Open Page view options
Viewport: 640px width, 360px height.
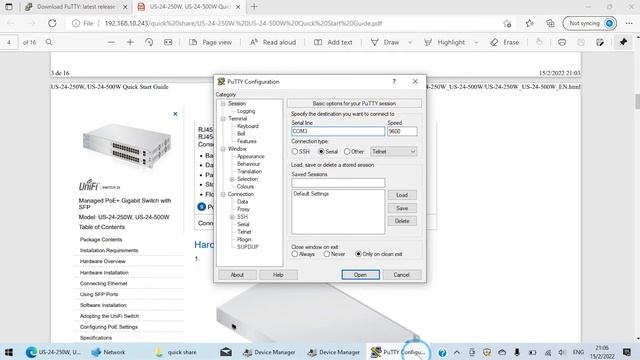211,42
